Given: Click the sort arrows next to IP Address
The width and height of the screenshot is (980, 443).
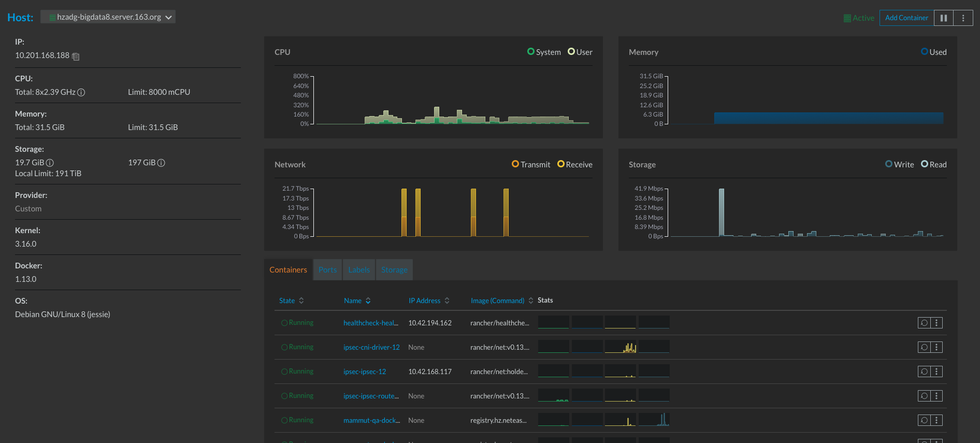Looking at the screenshot, I should (x=447, y=301).
